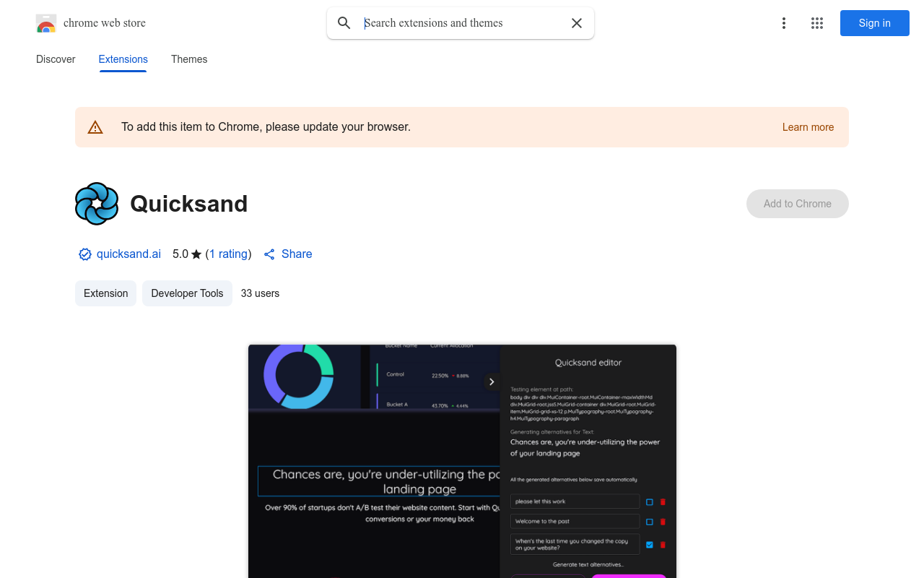Advance the screenshot carousel with next arrow
The height and width of the screenshot is (578, 924).
[492, 381]
